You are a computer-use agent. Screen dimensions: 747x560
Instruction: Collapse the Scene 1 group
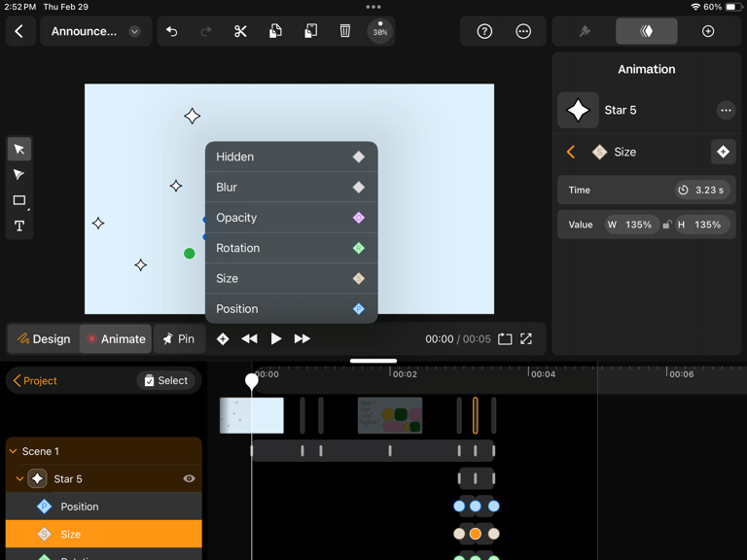coord(14,451)
